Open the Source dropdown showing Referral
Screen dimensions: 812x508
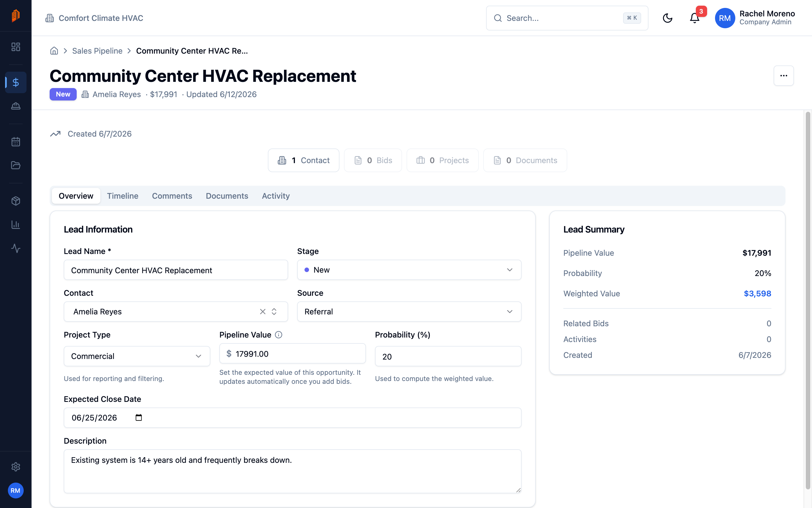[x=409, y=312]
